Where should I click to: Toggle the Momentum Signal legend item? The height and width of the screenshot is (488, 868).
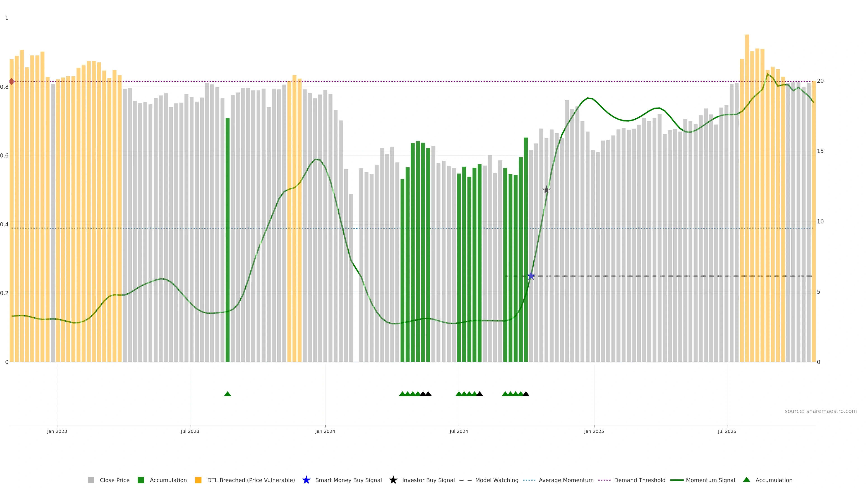710,480
